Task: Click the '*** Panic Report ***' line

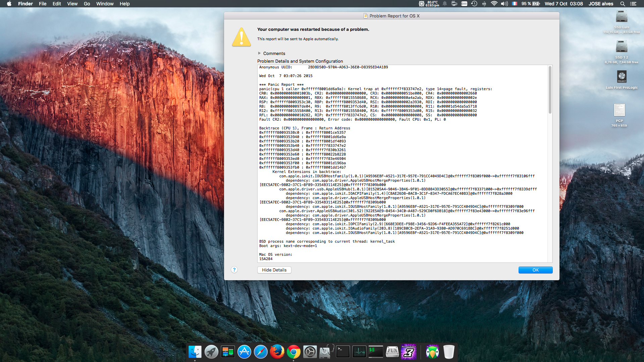Action: tap(281, 84)
